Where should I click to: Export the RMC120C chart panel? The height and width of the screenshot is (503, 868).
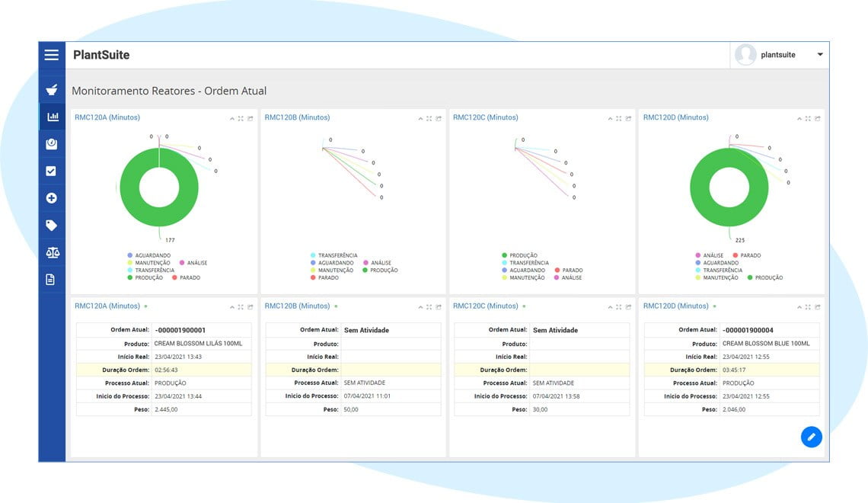click(628, 119)
